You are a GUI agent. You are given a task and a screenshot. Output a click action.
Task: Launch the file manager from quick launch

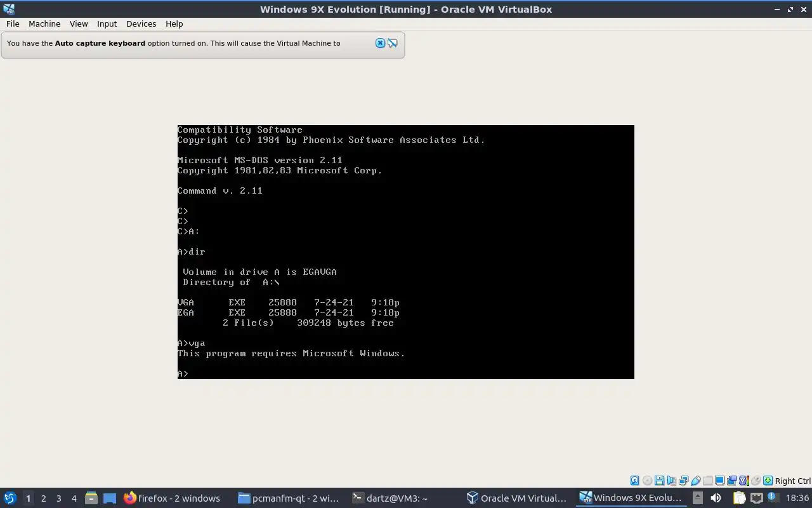(91, 498)
